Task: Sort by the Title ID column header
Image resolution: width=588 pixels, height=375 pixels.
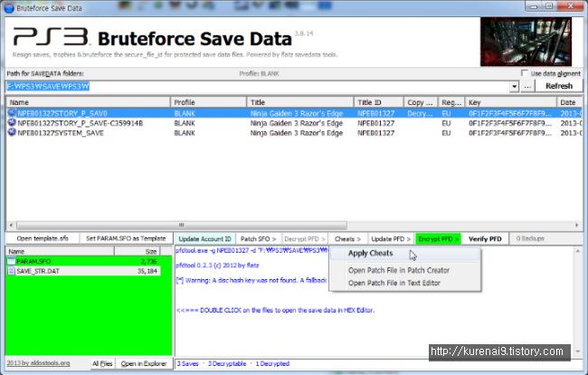Action: click(378, 102)
